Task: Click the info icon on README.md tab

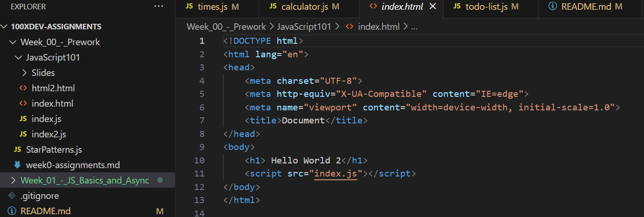Action: point(553,7)
